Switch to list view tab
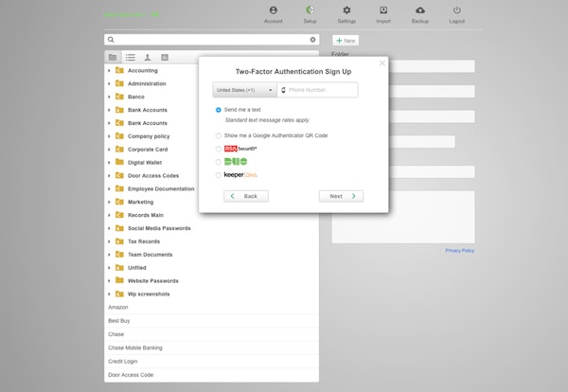 coord(131,57)
